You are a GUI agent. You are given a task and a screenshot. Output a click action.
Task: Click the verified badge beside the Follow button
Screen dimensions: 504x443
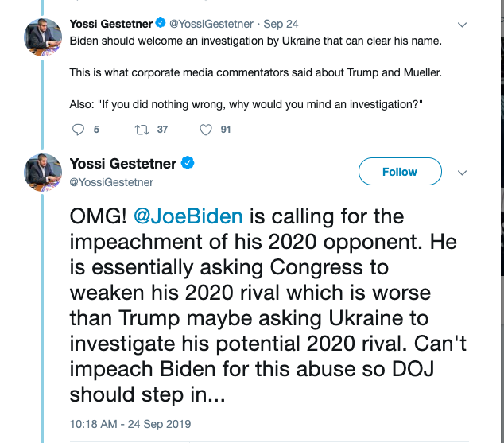pyautogui.click(x=188, y=164)
